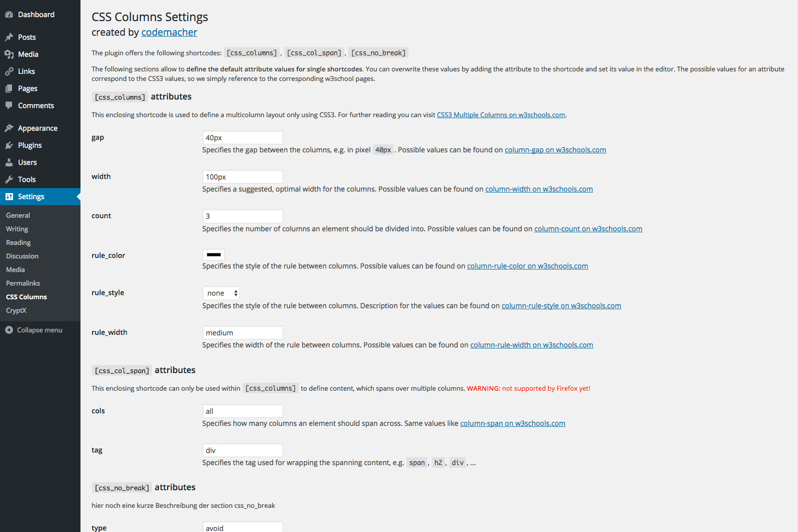Open the Tools menu item
The image size is (798, 532).
[x=40, y=180]
